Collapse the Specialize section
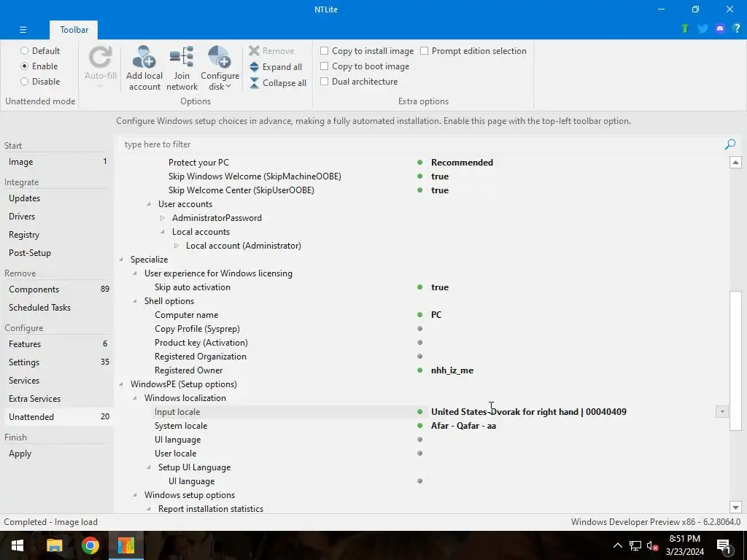 pos(121,260)
